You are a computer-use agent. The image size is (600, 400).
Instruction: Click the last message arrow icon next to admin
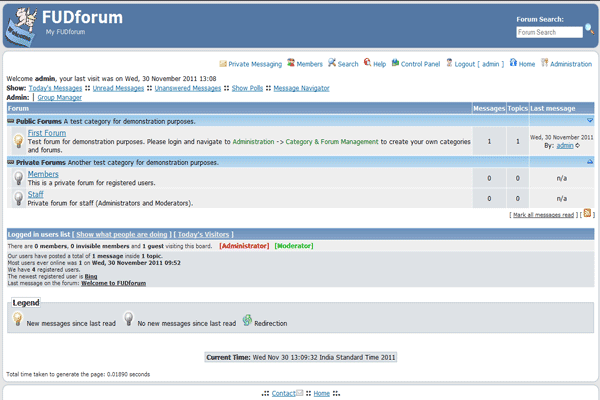point(577,145)
